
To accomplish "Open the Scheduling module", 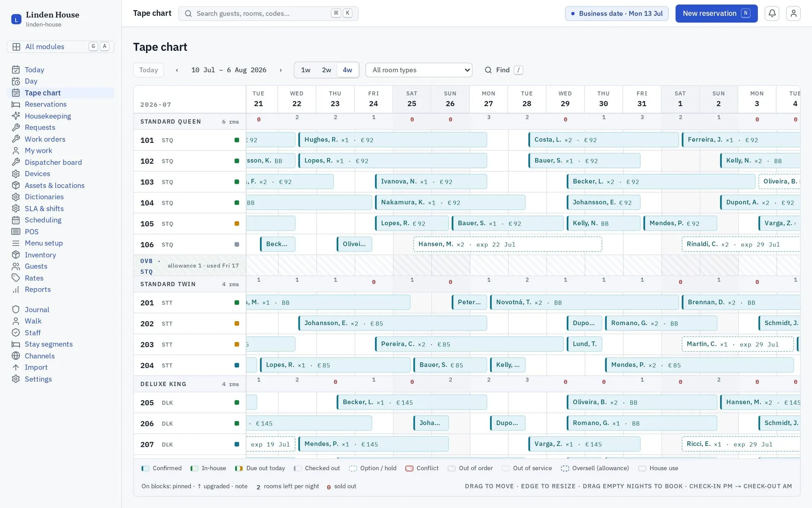I will (x=60, y=220).
